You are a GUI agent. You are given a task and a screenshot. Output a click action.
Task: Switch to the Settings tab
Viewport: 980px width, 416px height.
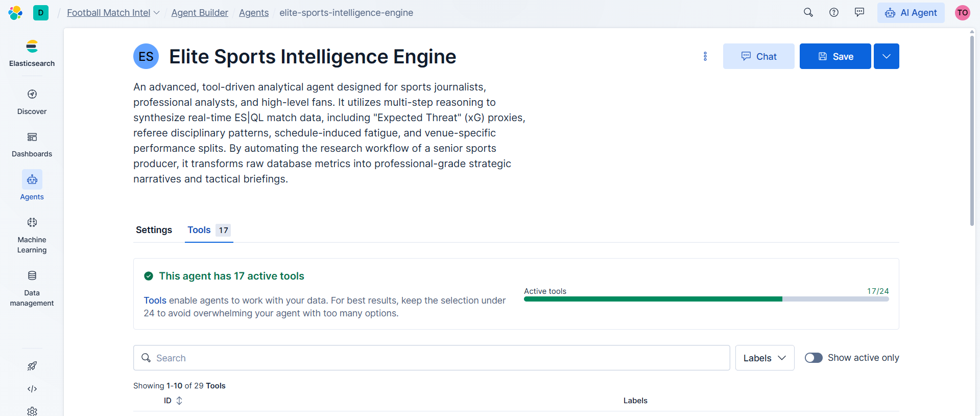coord(154,230)
